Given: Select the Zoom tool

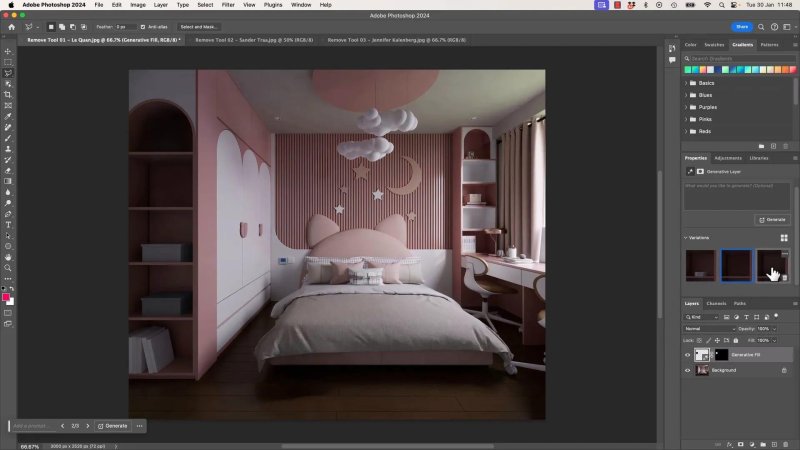Looking at the screenshot, I should click(8, 268).
